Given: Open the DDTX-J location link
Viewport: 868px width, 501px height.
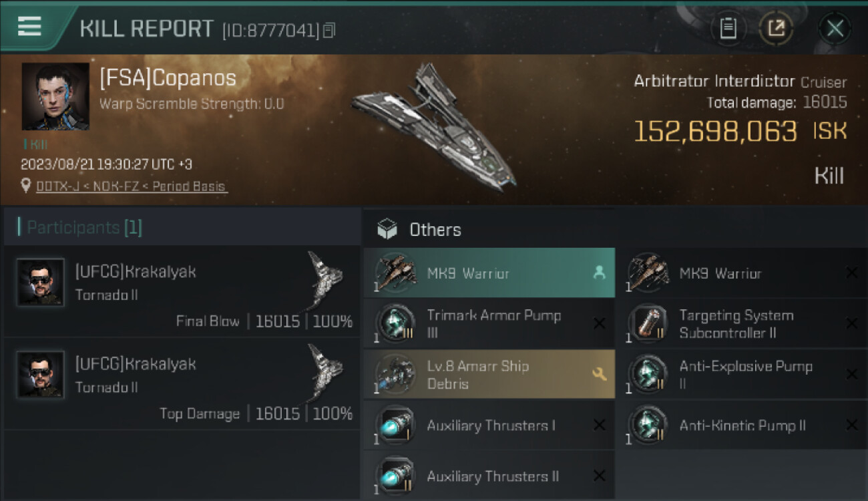Looking at the screenshot, I should [x=132, y=186].
